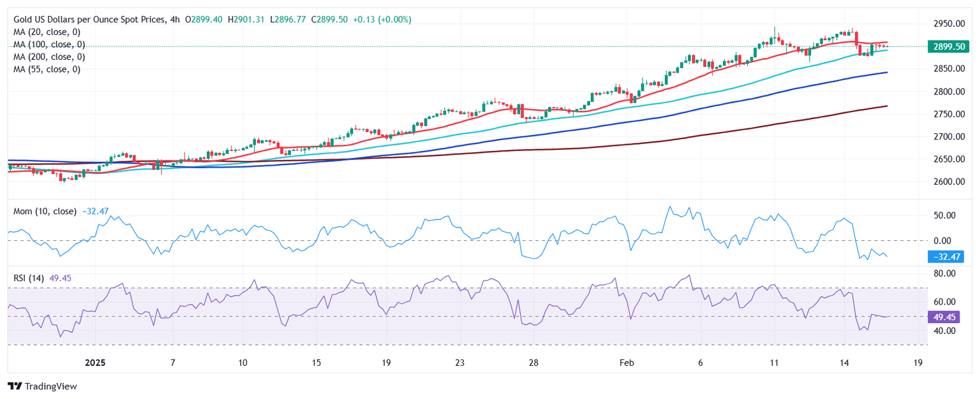Click the TradingView logo icon
This screenshot has width=980, height=399.
(15, 386)
